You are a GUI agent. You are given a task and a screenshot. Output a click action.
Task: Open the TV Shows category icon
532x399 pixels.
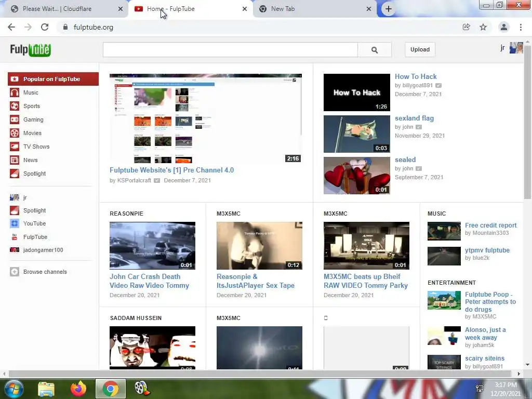click(x=14, y=147)
